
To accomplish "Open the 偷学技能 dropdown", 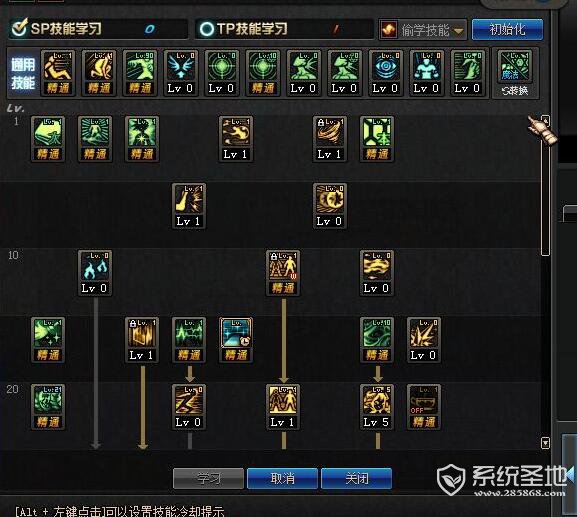I will [x=423, y=29].
